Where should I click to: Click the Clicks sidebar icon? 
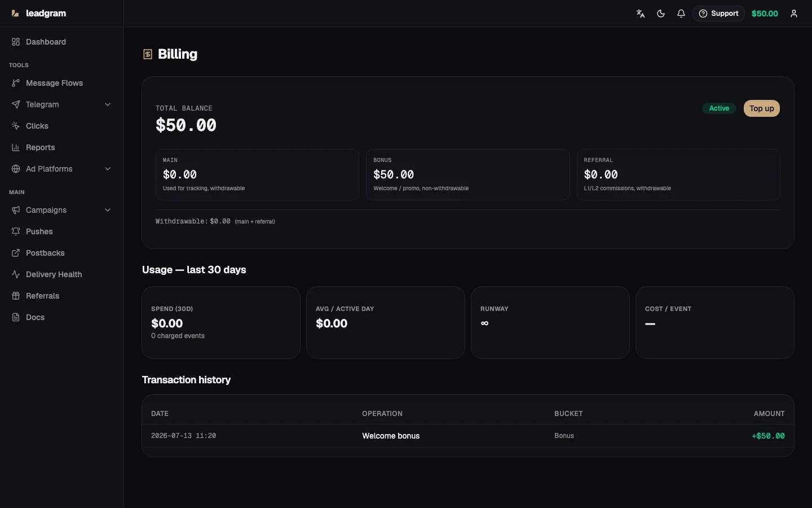point(16,126)
